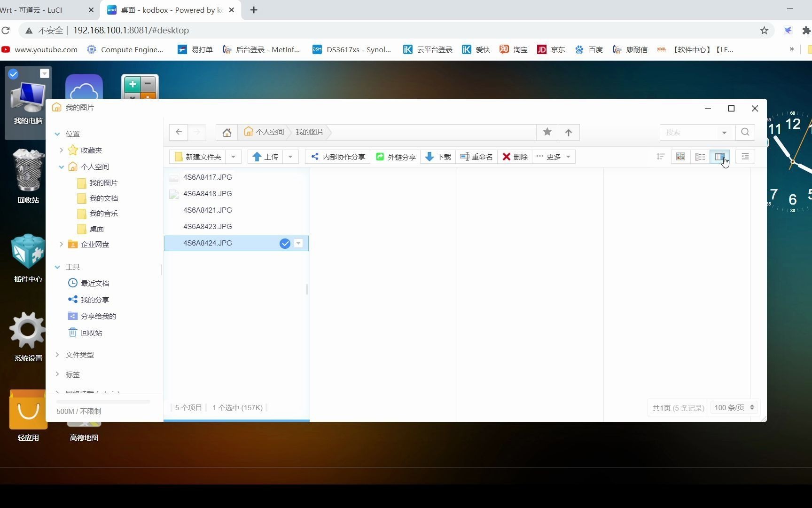Toggle the details panel icon
The height and width of the screenshot is (508, 812).
[745, 157]
